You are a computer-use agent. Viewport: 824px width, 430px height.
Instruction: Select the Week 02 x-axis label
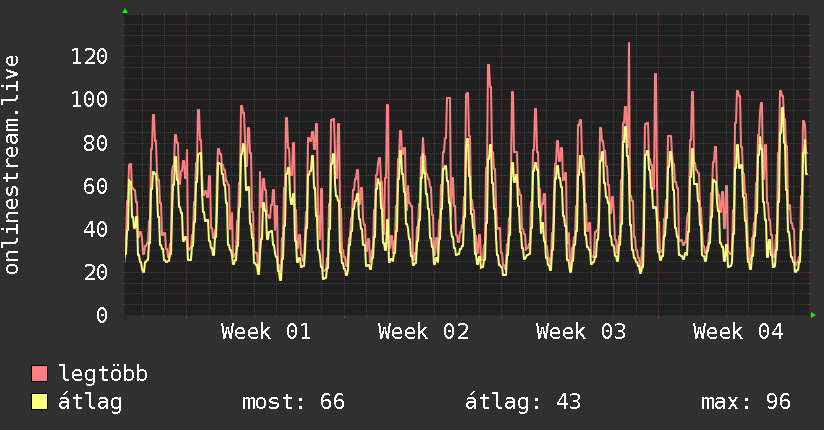click(x=424, y=331)
